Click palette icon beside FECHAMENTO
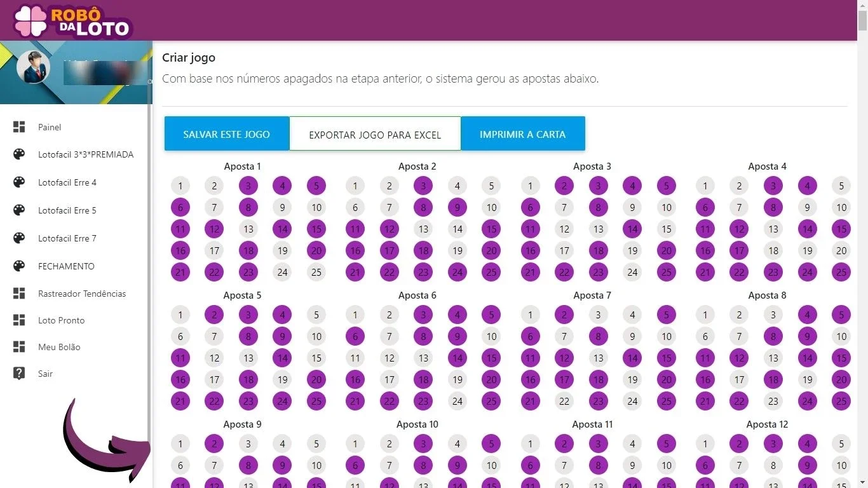The width and height of the screenshot is (868, 488). [x=19, y=266]
